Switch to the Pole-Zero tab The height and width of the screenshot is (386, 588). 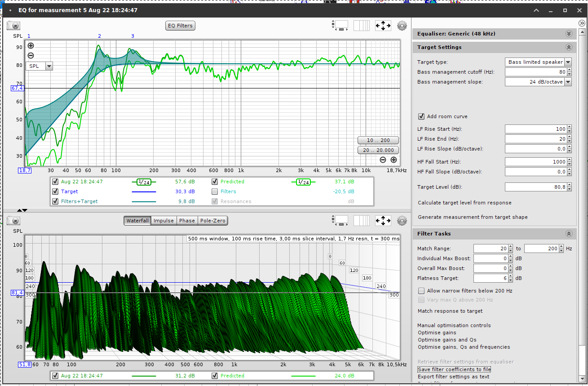coord(213,221)
